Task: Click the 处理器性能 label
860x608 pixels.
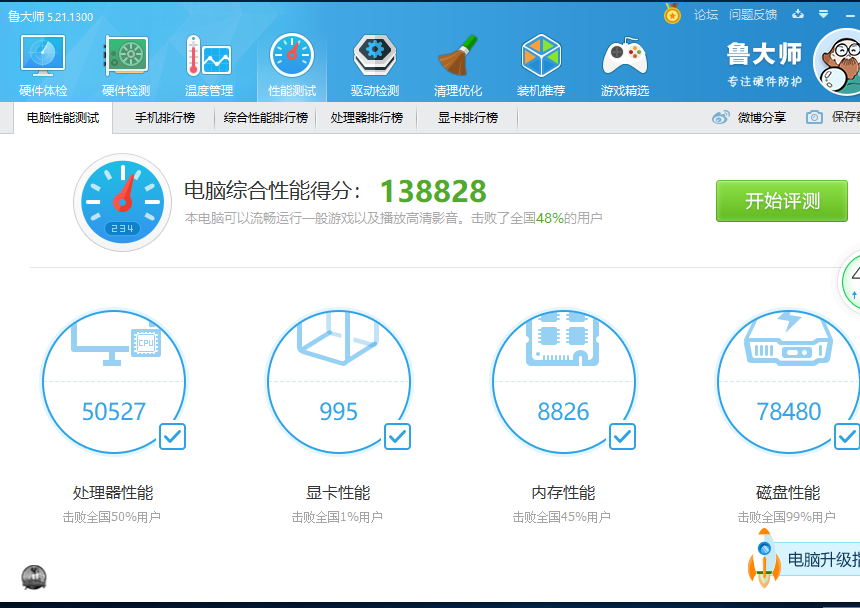Action: tap(113, 492)
